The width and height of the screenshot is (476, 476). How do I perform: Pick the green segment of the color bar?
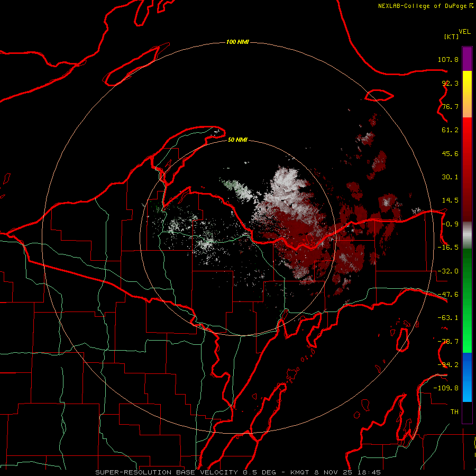tap(467, 300)
